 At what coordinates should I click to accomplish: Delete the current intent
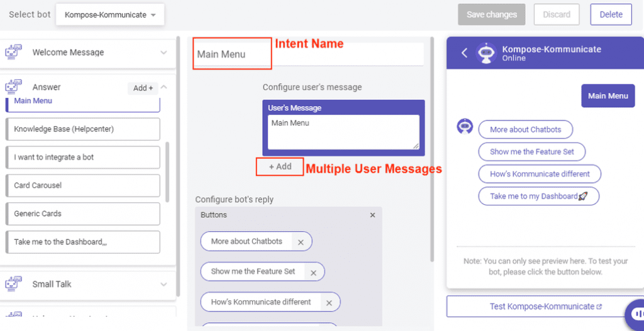[x=611, y=15]
